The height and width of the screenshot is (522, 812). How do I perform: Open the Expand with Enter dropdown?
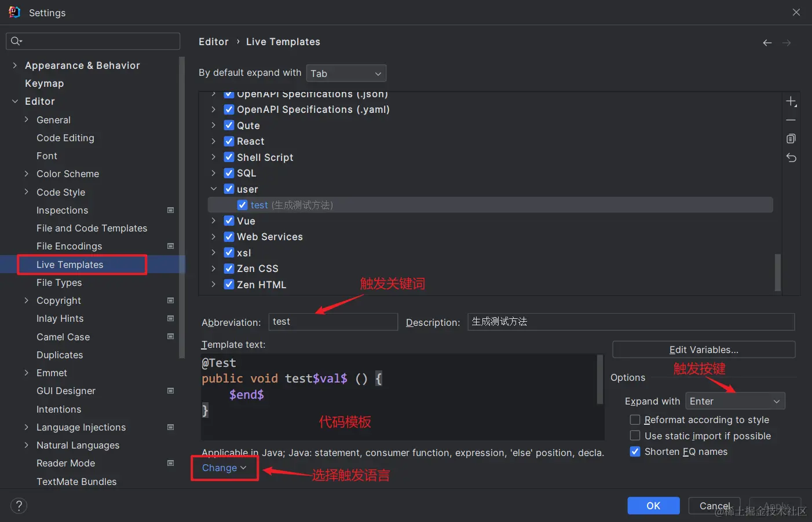[x=735, y=401]
